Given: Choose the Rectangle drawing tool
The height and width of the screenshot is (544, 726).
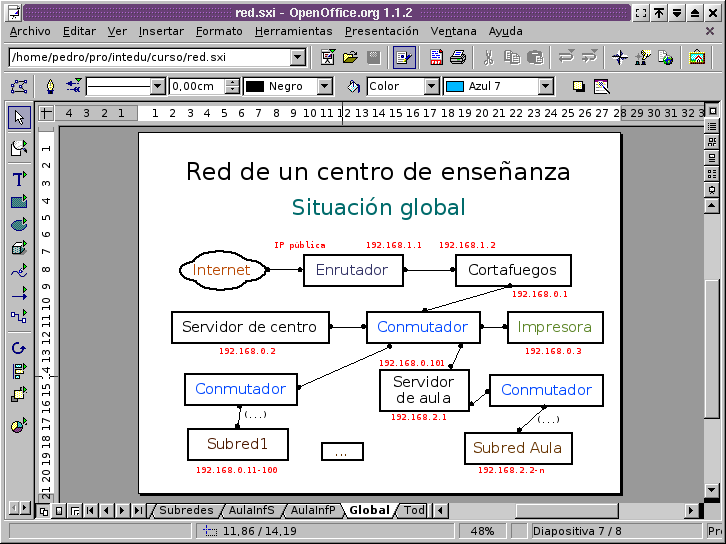Looking at the screenshot, I should (19, 201).
